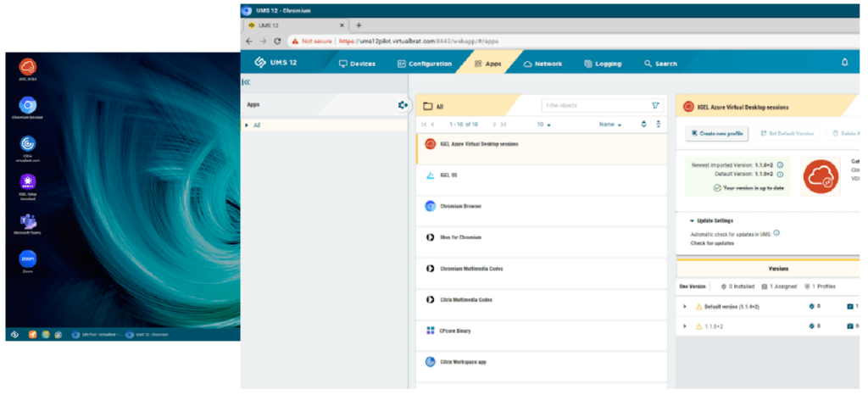Switch to UMS 12 - Chromium taskbar entry
The image size is (868, 395).
147,334
